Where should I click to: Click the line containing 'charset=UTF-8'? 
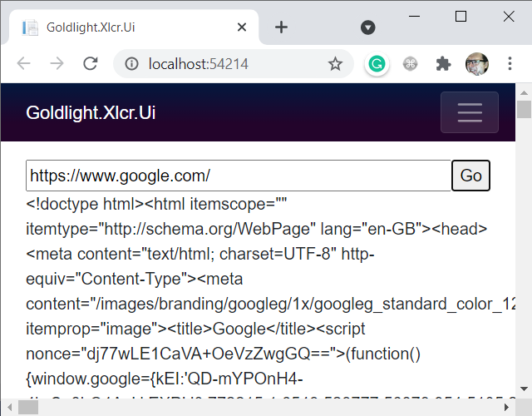tap(200, 254)
